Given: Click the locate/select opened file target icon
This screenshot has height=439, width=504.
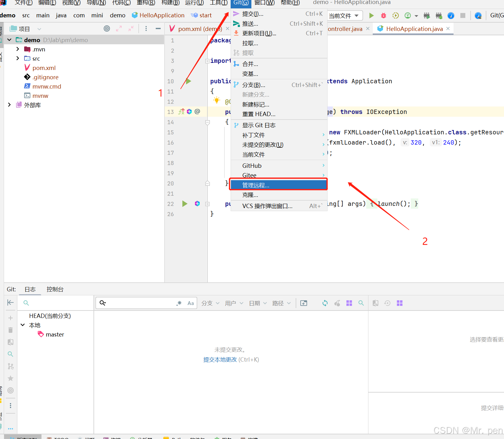Looking at the screenshot, I should (x=107, y=28).
